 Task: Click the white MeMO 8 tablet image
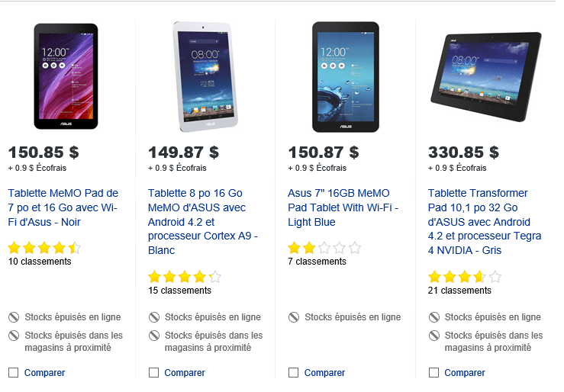click(205, 76)
